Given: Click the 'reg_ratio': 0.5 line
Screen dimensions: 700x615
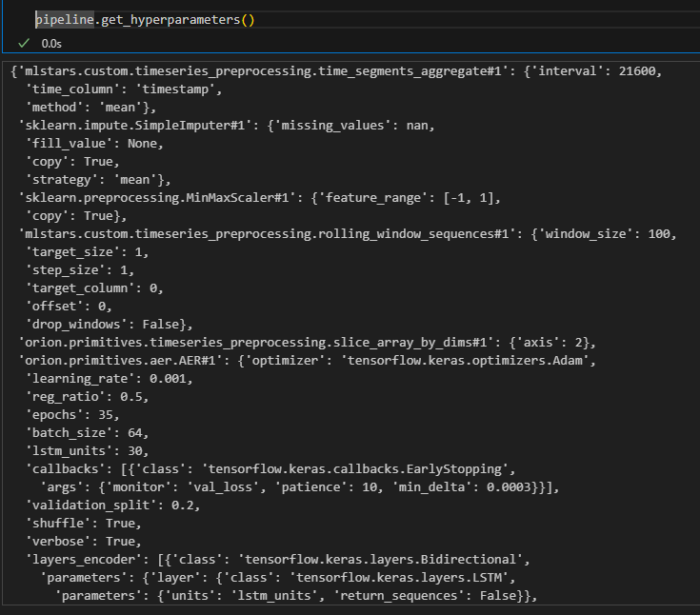Looking at the screenshot, I should [87, 397].
